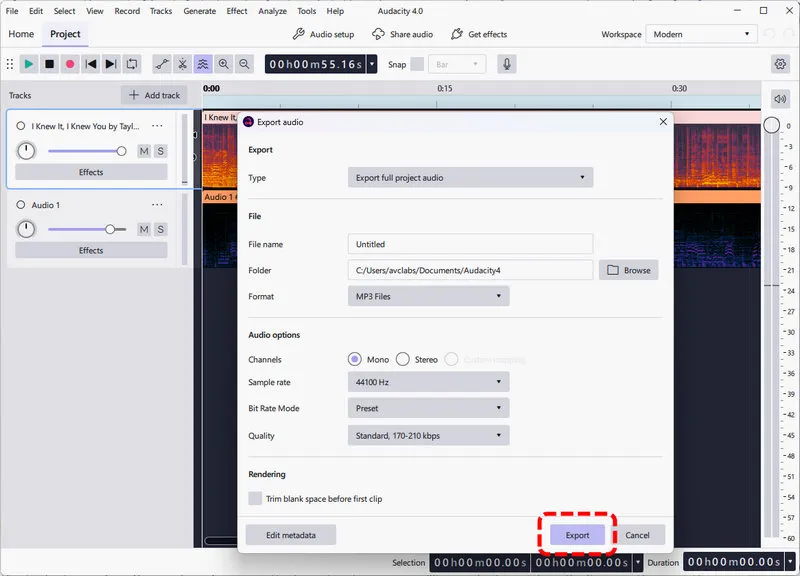Viewport: 800px width, 576px height.
Task: Stop playback with the Stop button
Action: (49, 64)
